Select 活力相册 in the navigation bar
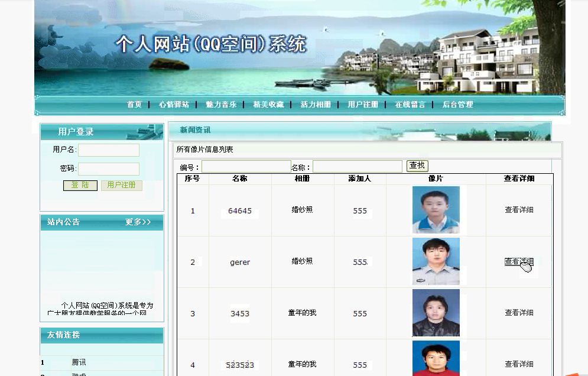588x376 pixels. [x=316, y=104]
